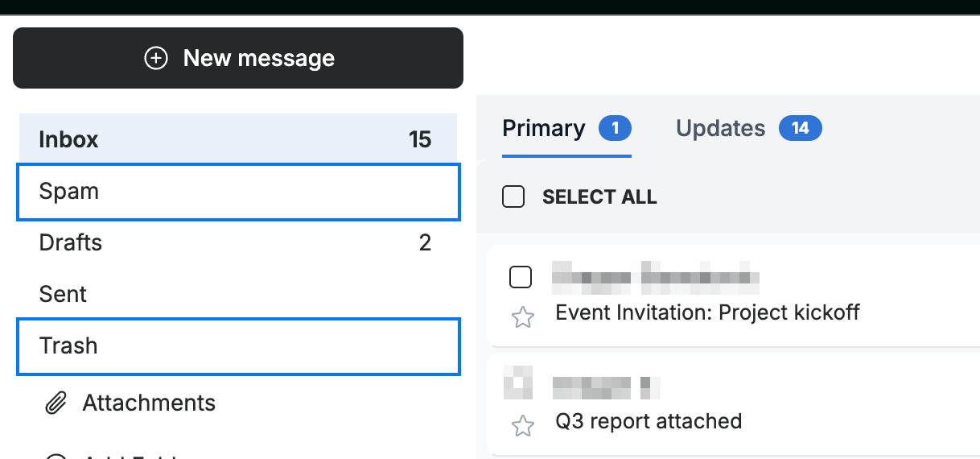Click the 14 unread badge on Updates
The height and width of the screenshot is (459, 980).
[x=801, y=128]
